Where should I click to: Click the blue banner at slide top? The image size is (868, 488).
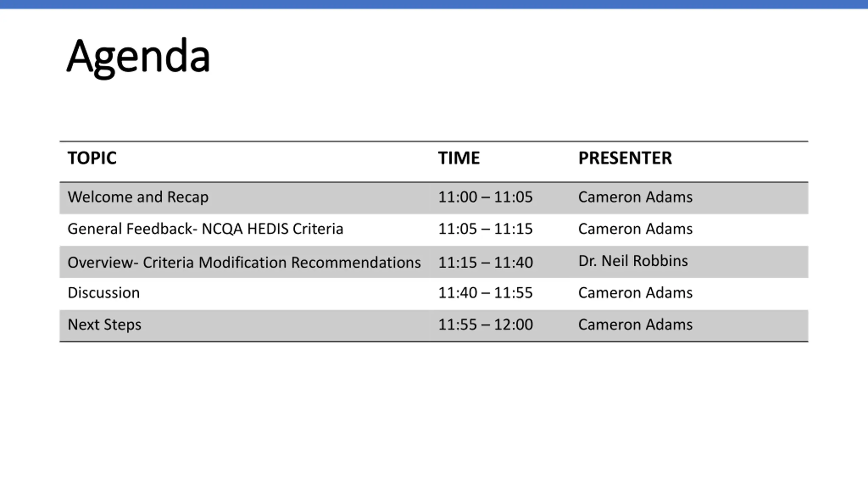coord(434,4)
